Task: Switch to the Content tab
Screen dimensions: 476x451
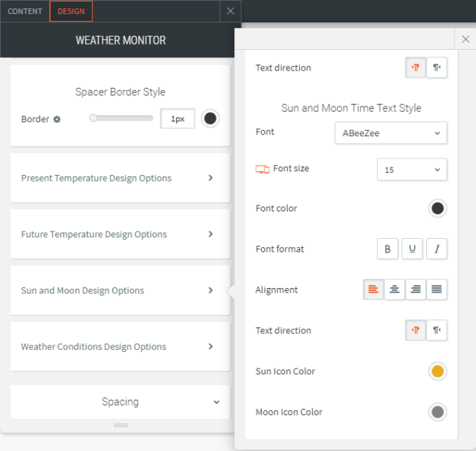Action: (25, 11)
